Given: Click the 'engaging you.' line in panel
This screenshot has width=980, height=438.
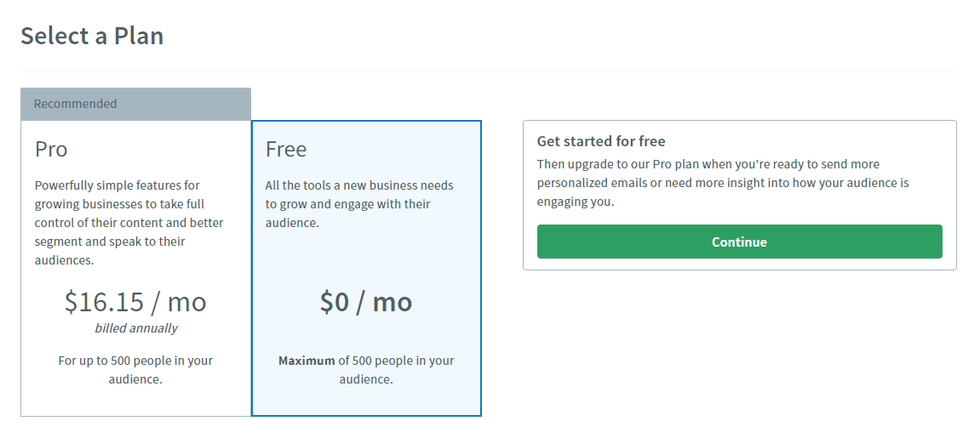Looking at the screenshot, I should coord(576,202).
